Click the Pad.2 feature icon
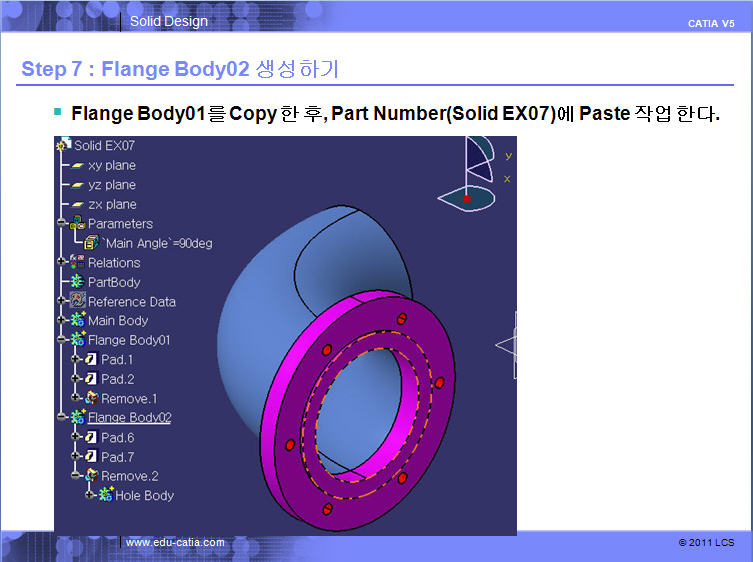 coord(91,379)
